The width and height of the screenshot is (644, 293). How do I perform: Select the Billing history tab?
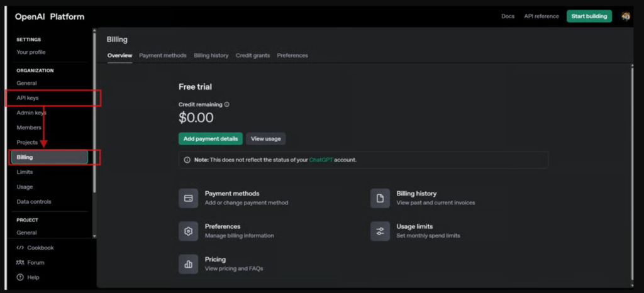pos(211,55)
